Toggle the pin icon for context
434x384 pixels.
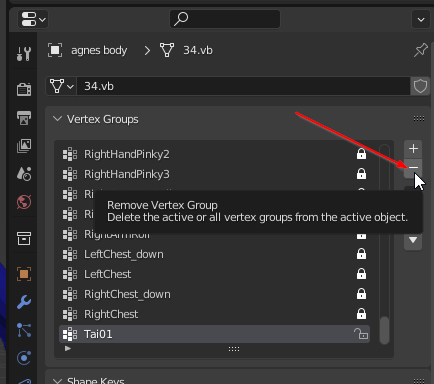421,50
